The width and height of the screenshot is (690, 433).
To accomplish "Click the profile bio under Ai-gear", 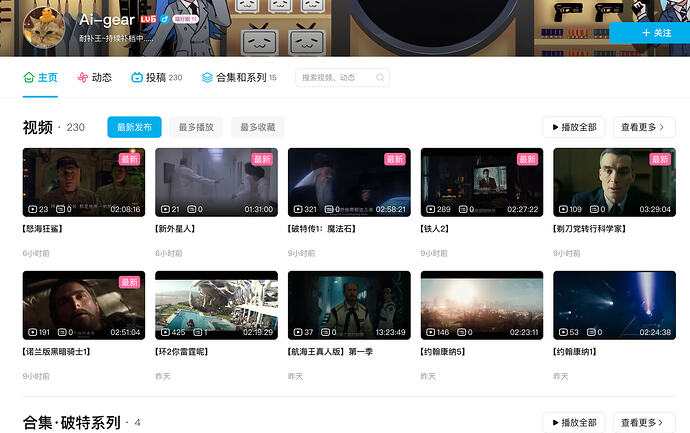I will (x=116, y=39).
